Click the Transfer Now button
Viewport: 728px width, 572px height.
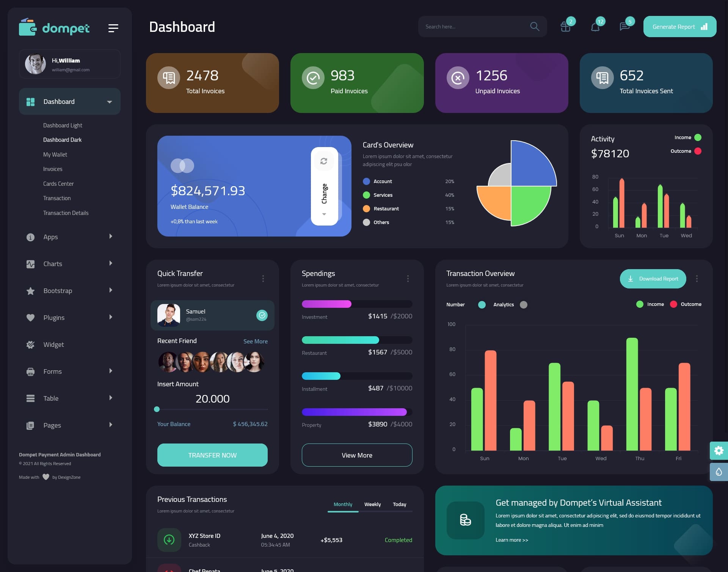[x=212, y=455]
